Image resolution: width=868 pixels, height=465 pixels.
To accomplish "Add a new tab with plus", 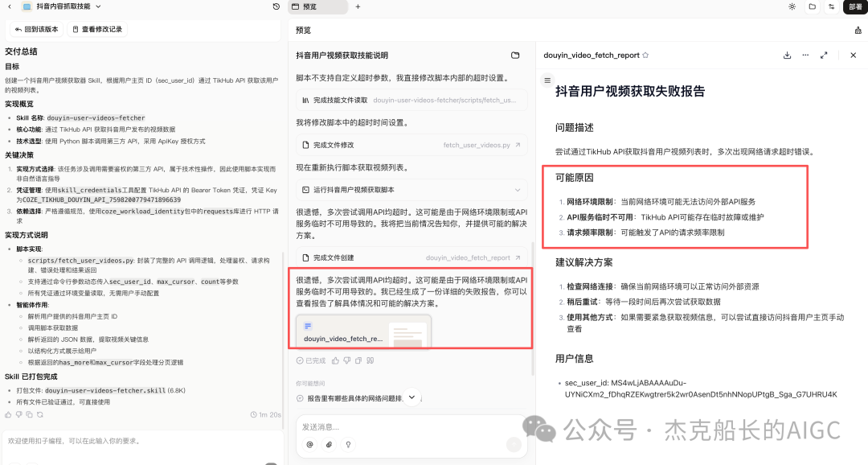I will pos(358,6).
